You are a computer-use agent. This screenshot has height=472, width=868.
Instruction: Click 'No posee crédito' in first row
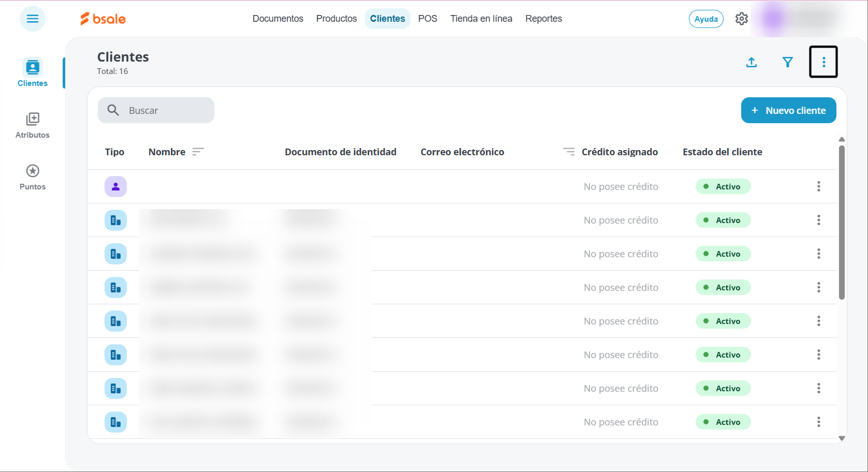tap(621, 186)
